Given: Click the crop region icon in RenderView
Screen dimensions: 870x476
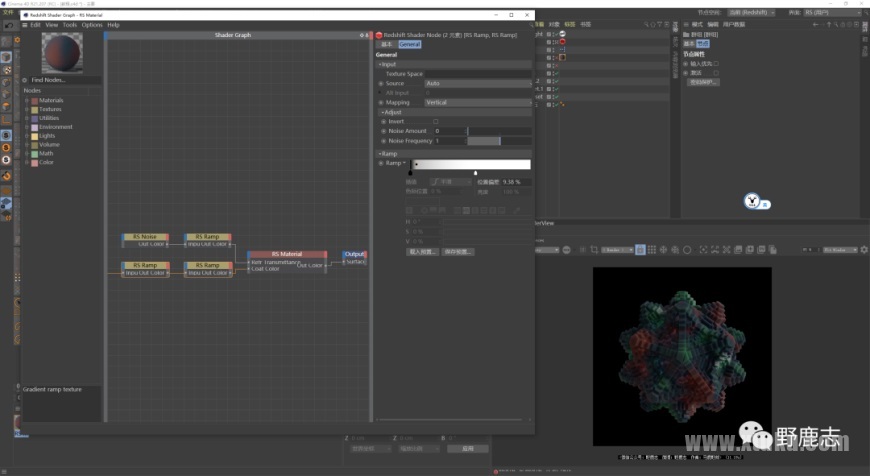Looking at the screenshot, I should point(594,250).
